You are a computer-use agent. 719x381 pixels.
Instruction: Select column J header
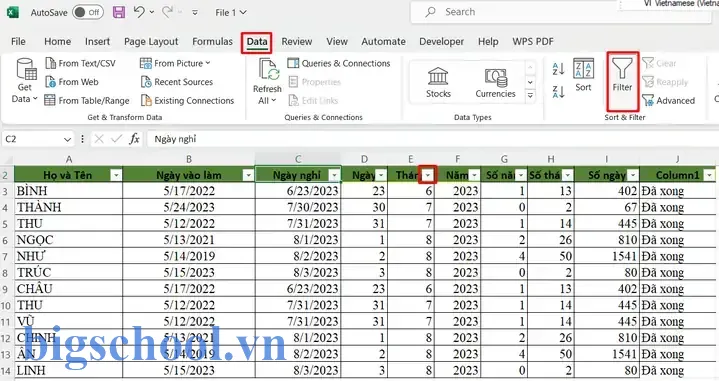pos(677,159)
